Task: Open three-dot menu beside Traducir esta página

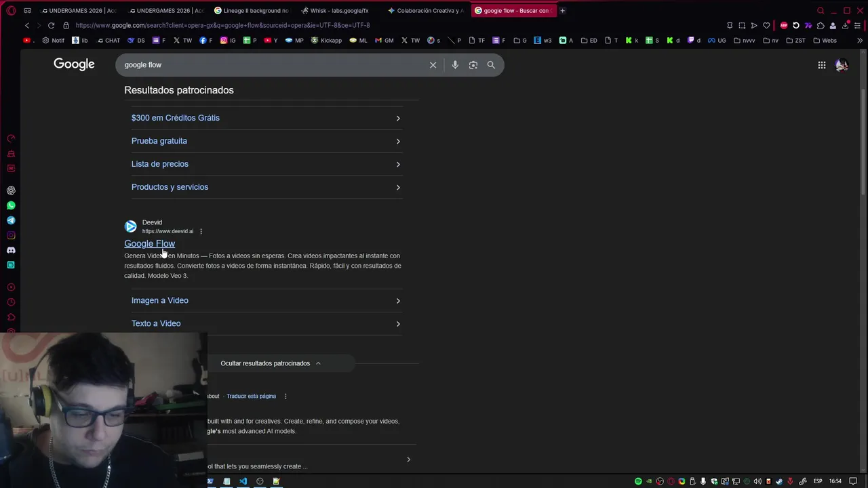Action: click(x=285, y=396)
